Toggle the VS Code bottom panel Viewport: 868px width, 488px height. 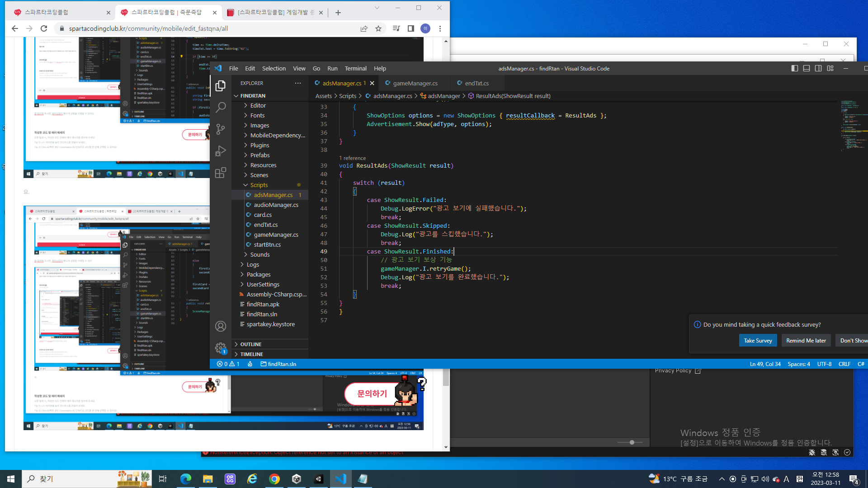click(x=807, y=68)
